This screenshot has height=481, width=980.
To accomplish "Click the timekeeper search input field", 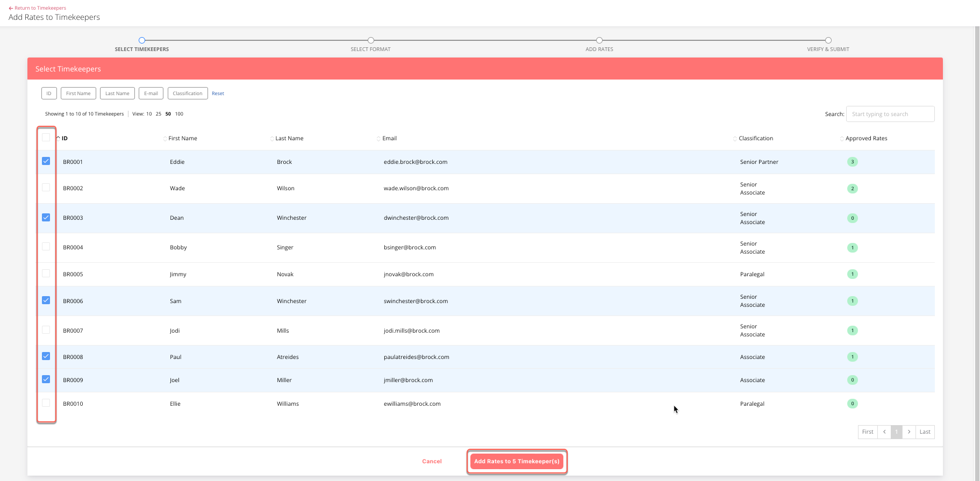I will click(x=890, y=114).
